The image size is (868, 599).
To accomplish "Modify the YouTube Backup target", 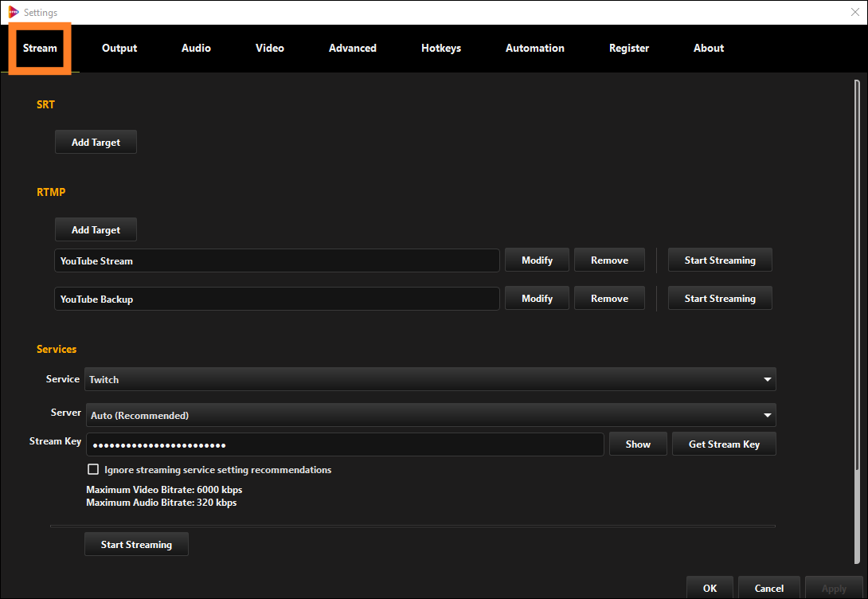I will 537,299.
